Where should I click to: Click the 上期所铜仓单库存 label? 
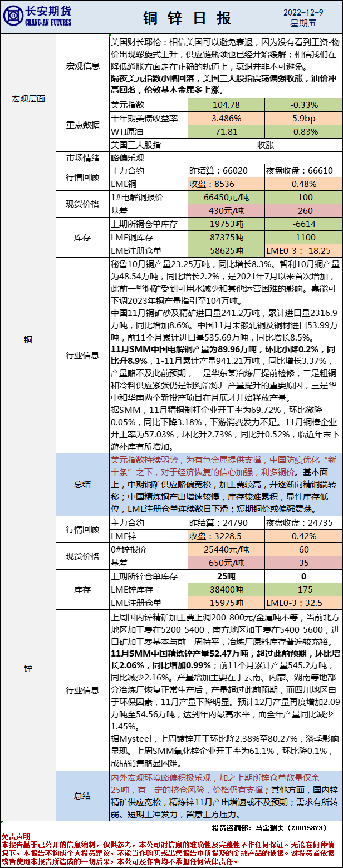point(149,224)
